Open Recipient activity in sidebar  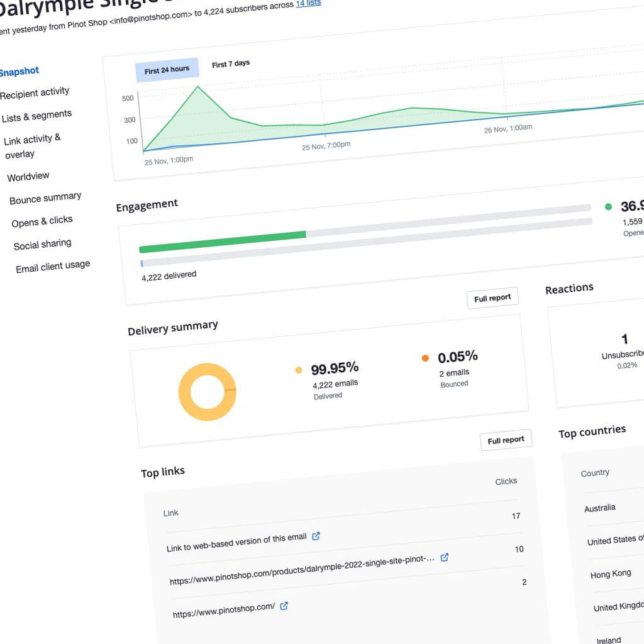[x=35, y=93]
